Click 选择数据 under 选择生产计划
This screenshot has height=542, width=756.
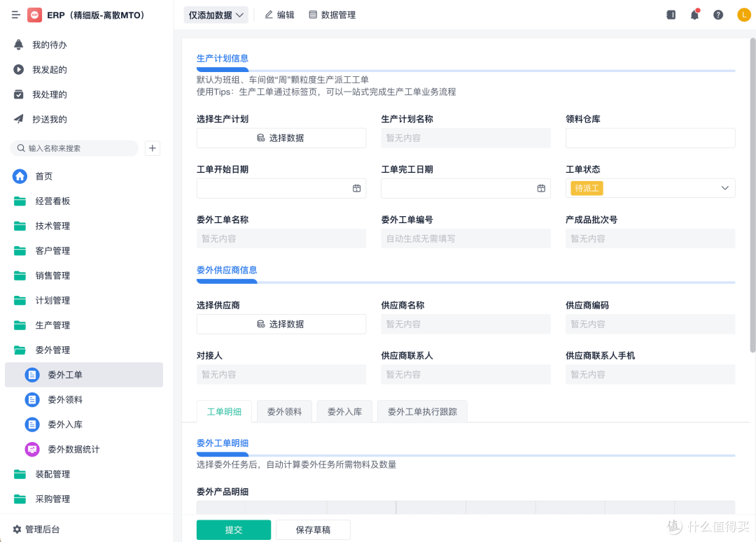click(281, 138)
